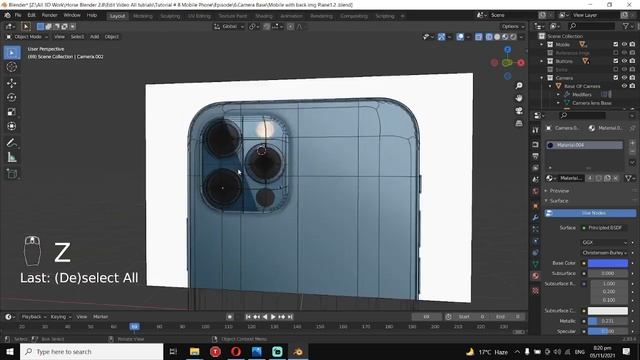Toggle proportional editing in header
The height and width of the screenshot is (360, 640).
(290, 27)
